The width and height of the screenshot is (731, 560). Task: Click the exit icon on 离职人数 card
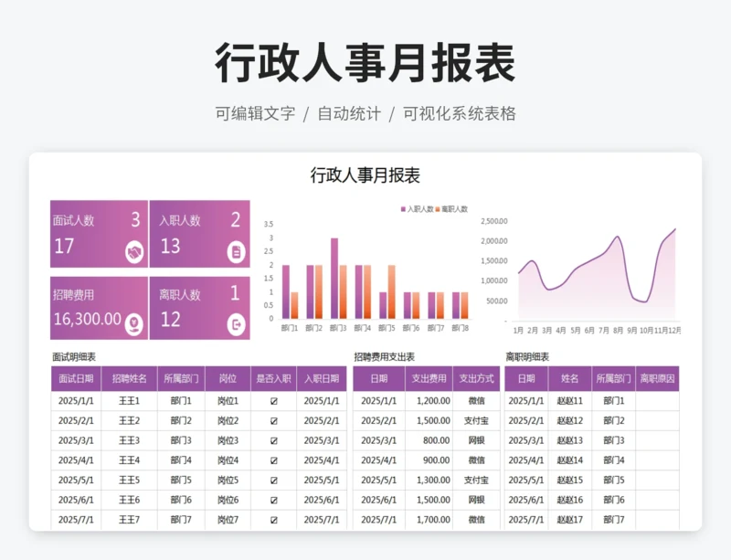[x=236, y=324]
